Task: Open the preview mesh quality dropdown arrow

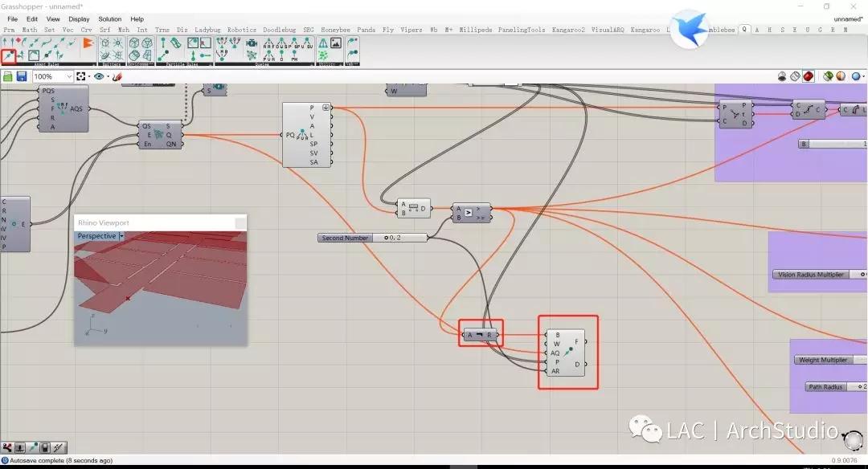Action: point(863,76)
